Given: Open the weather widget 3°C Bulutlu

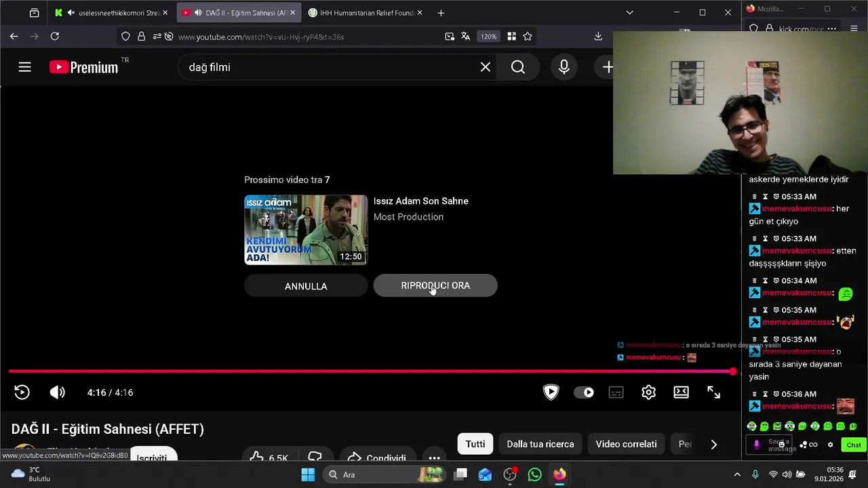Looking at the screenshot, I should (x=31, y=474).
